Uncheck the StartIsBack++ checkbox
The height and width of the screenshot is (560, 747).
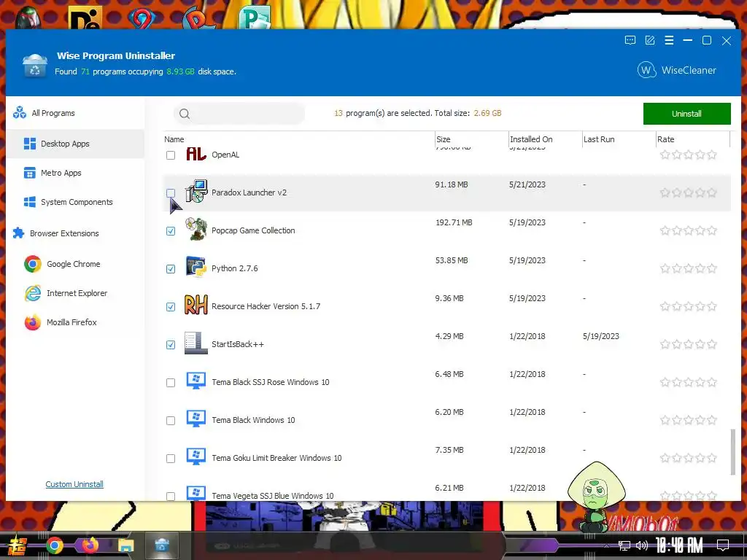coord(171,345)
